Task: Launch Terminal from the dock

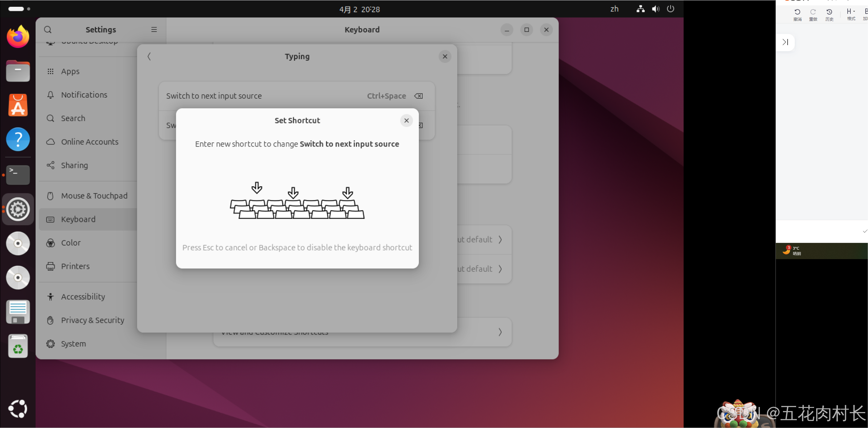Action: [18, 175]
